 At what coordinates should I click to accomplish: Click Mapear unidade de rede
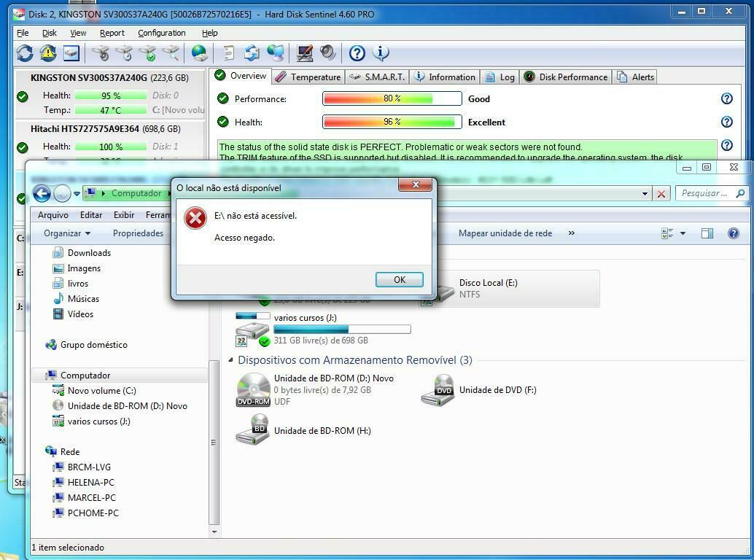pos(505,233)
